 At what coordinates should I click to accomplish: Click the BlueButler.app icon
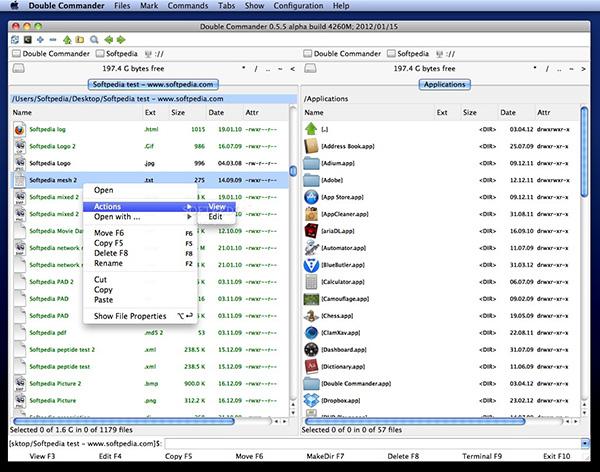pos(311,265)
